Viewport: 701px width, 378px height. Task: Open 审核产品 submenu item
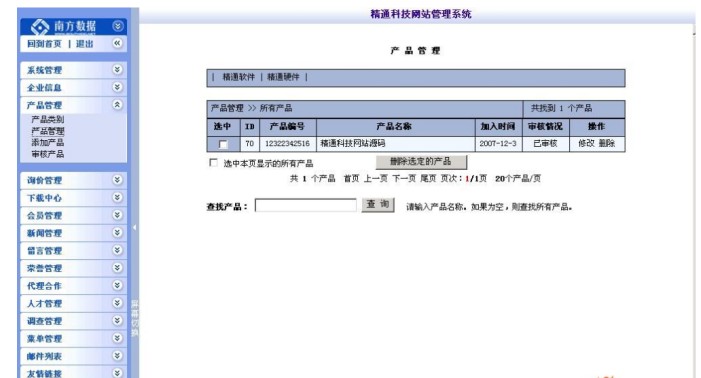[48, 154]
